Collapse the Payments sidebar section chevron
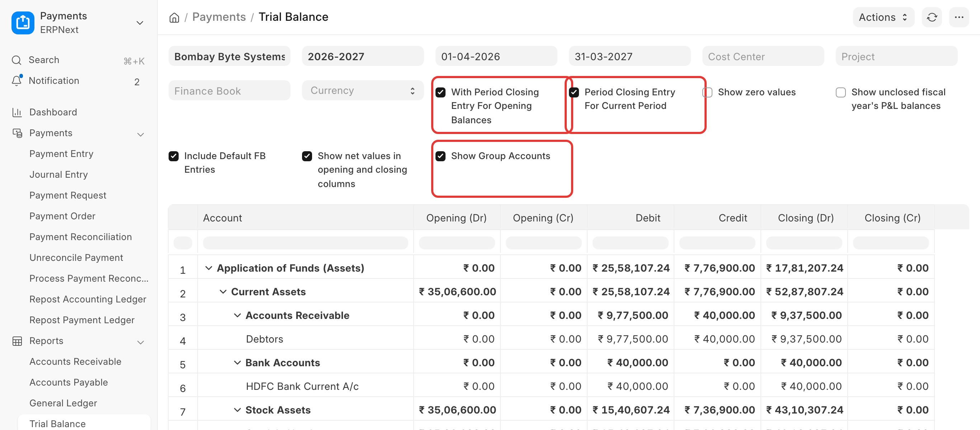The image size is (980, 430). (140, 134)
